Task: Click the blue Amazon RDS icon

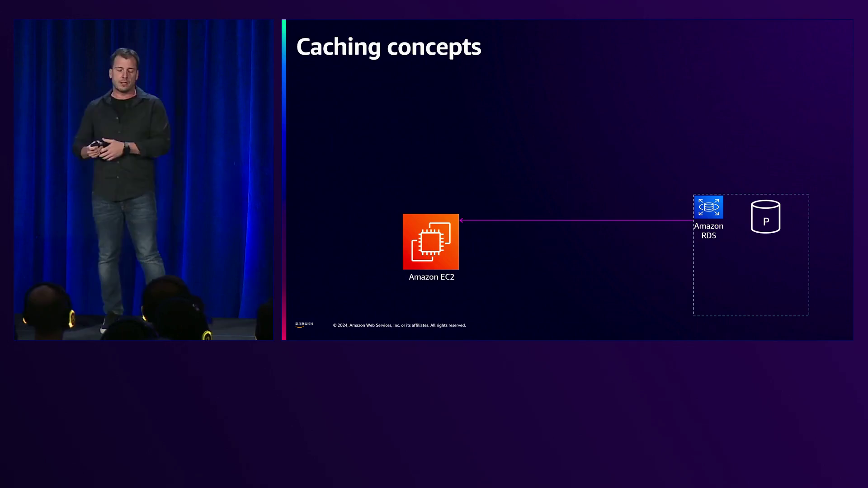Action: coord(708,207)
